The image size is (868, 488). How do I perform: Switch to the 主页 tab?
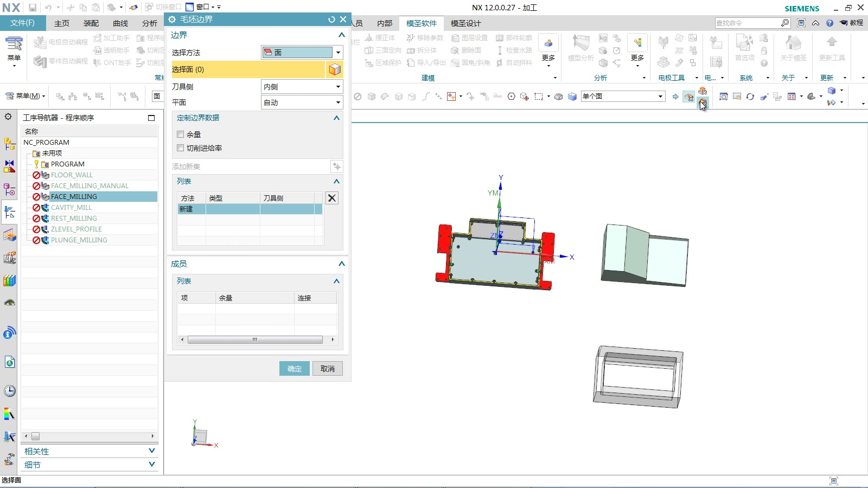(62, 23)
